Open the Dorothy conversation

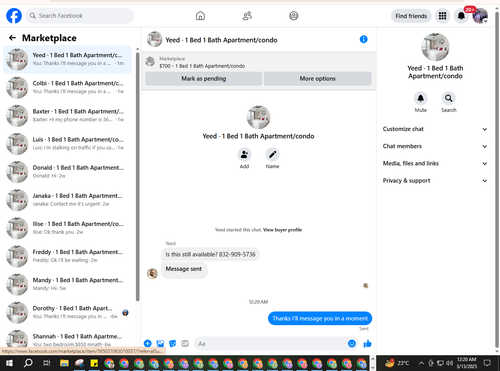click(67, 312)
